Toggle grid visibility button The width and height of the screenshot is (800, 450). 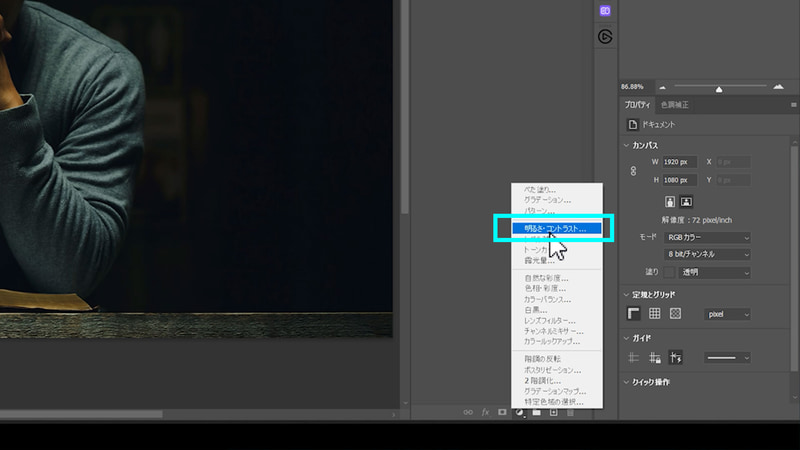pos(655,313)
